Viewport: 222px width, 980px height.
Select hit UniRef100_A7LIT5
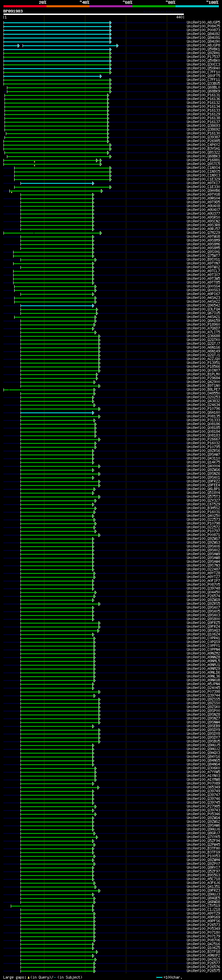(203, 332)
